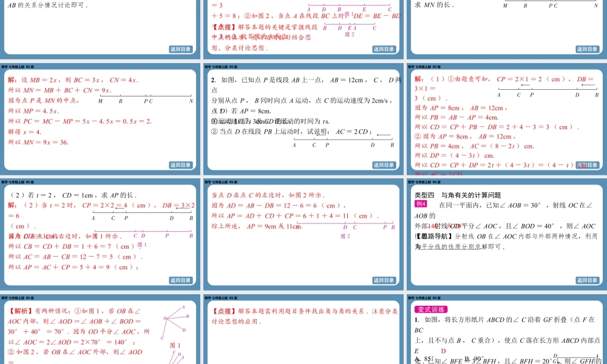Click 返回目录 on the MB=2x solution slide
Image resolution: width=607 pixels, height=364 pixels.
[x=180, y=165]
